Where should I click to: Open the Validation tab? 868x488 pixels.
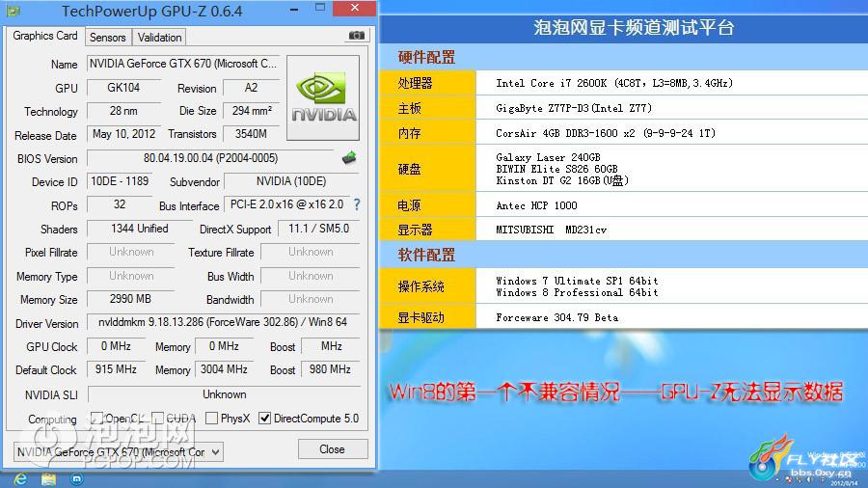[159, 37]
